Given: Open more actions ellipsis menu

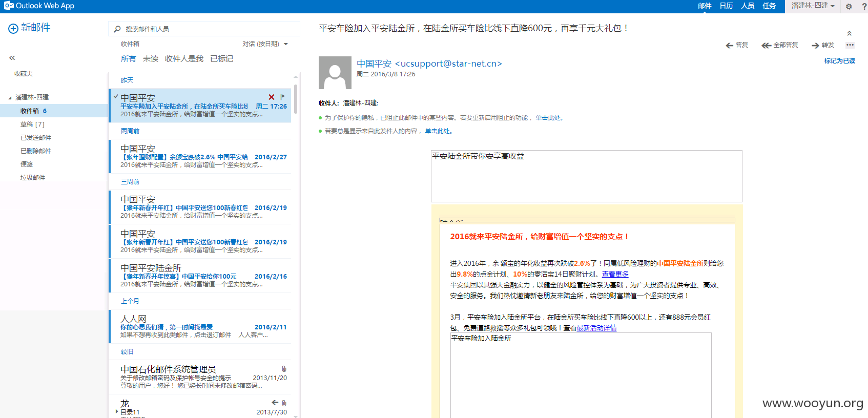Looking at the screenshot, I should 850,45.
